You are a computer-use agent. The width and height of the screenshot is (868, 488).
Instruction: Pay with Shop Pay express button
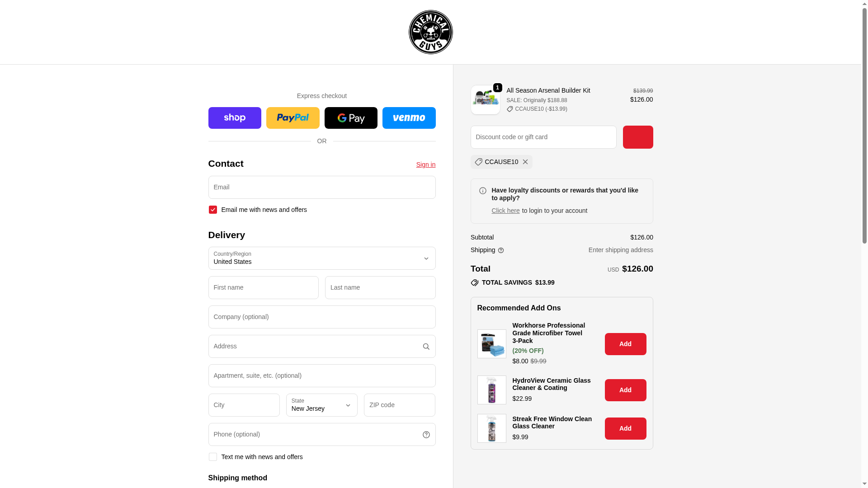pos(235,118)
